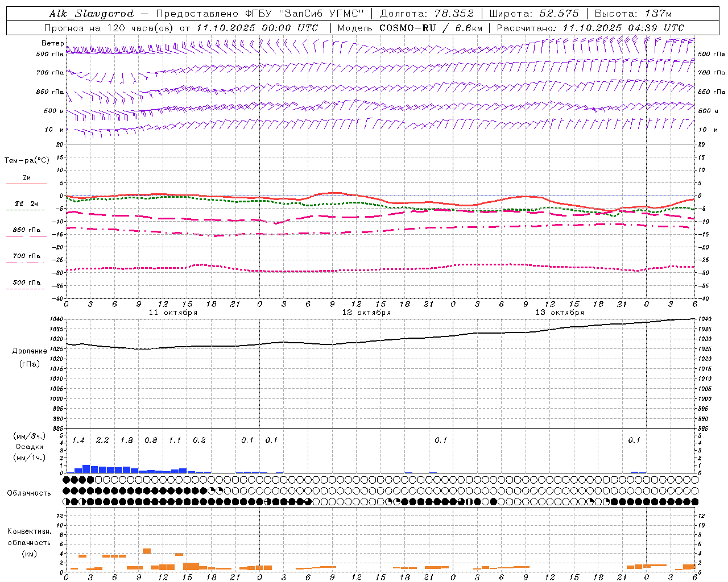The image size is (728, 582).
Task: Select the 0.8 precipitation amount value
Action: (x=151, y=440)
